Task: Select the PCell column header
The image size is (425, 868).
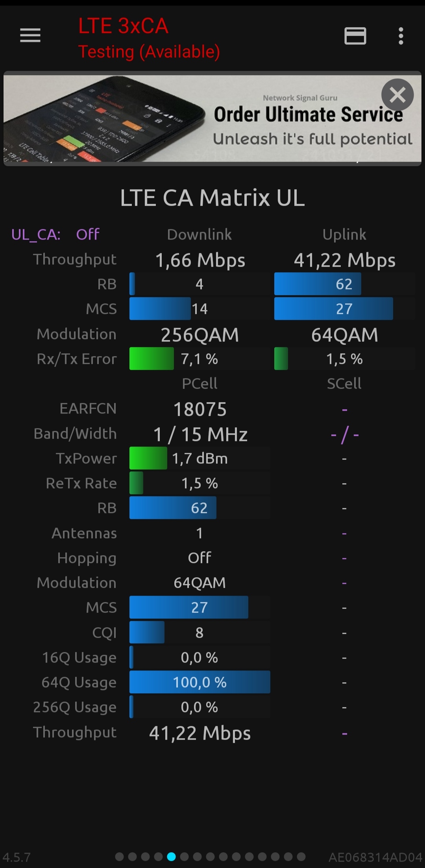Action: point(200,384)
